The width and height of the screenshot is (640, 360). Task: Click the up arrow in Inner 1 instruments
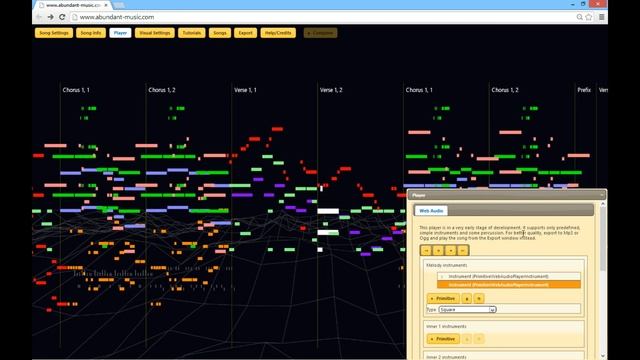pos(467,339)
